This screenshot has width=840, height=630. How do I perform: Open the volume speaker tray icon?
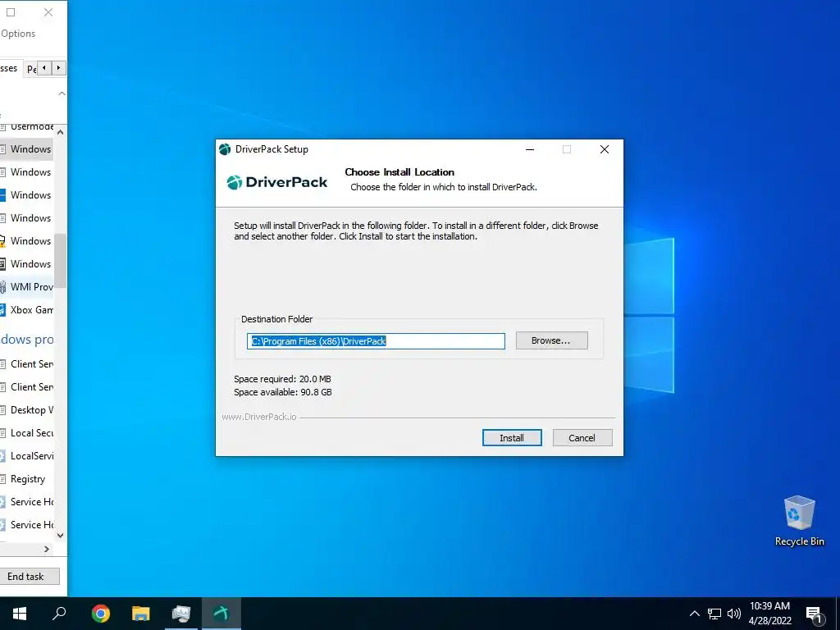click(734, 614)
